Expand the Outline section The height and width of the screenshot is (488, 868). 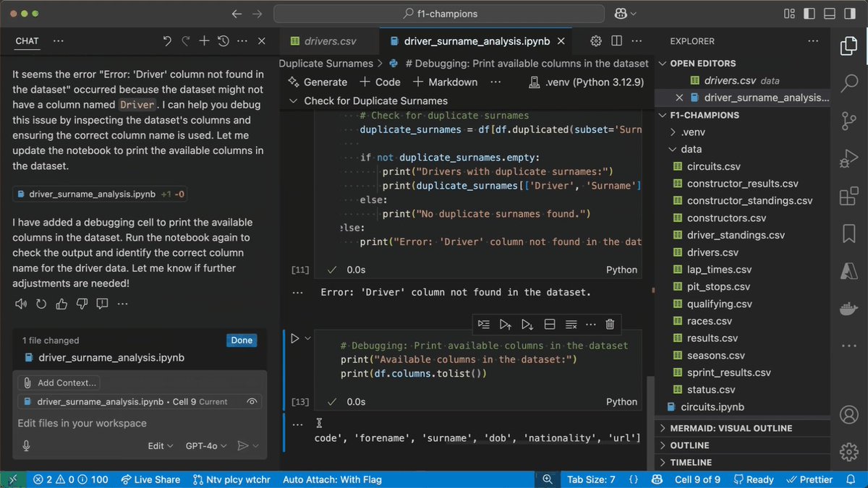742,445
